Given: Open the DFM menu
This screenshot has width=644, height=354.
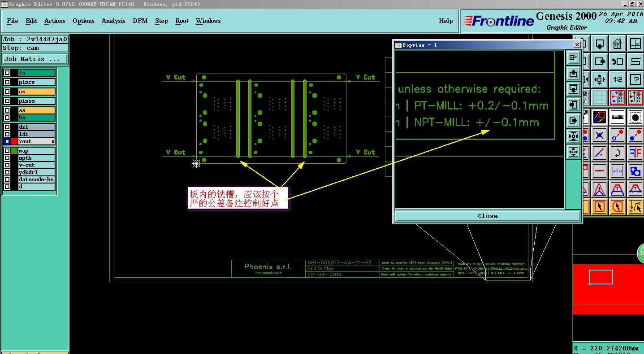Looking at the screenshot, I should pyautogui.click(x=140, y=21).
